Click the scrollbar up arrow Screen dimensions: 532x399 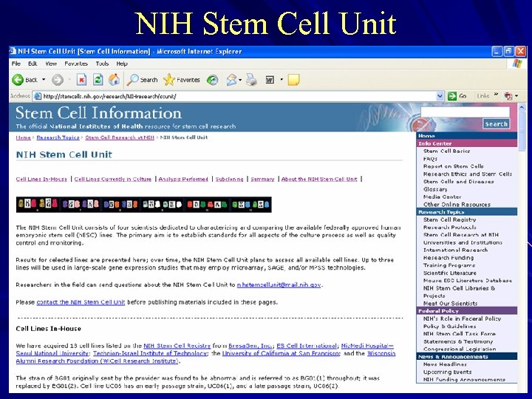522,108
